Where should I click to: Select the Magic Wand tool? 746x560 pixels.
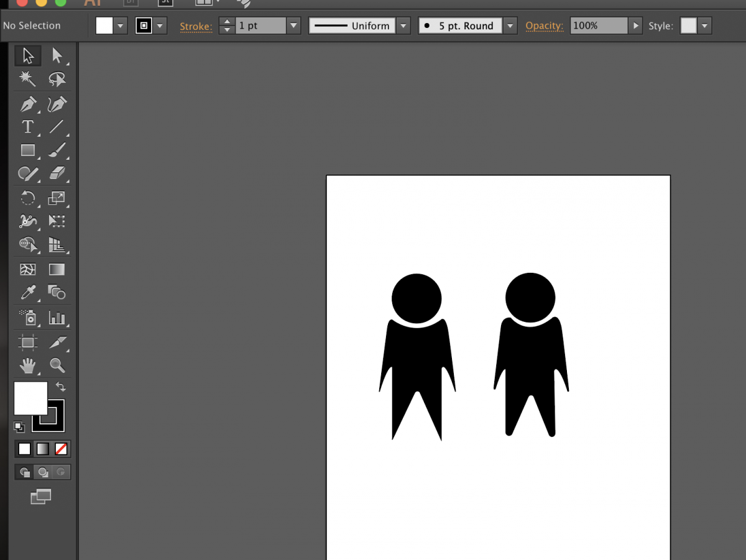[x=27, y=79]
